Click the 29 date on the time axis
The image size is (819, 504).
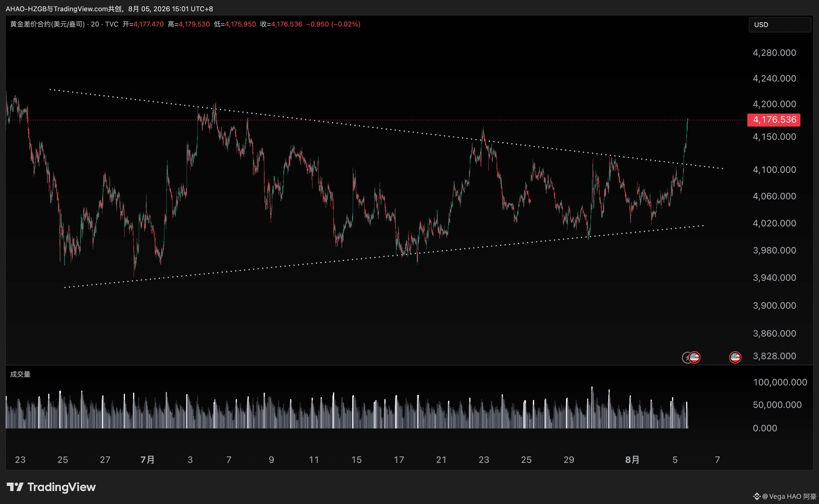[x=569, y=460]
